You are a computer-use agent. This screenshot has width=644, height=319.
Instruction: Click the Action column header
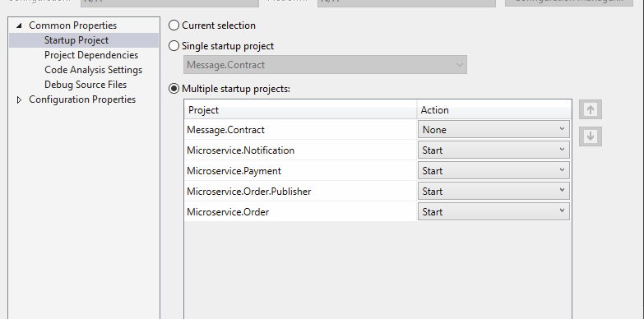tap(494, 110)
